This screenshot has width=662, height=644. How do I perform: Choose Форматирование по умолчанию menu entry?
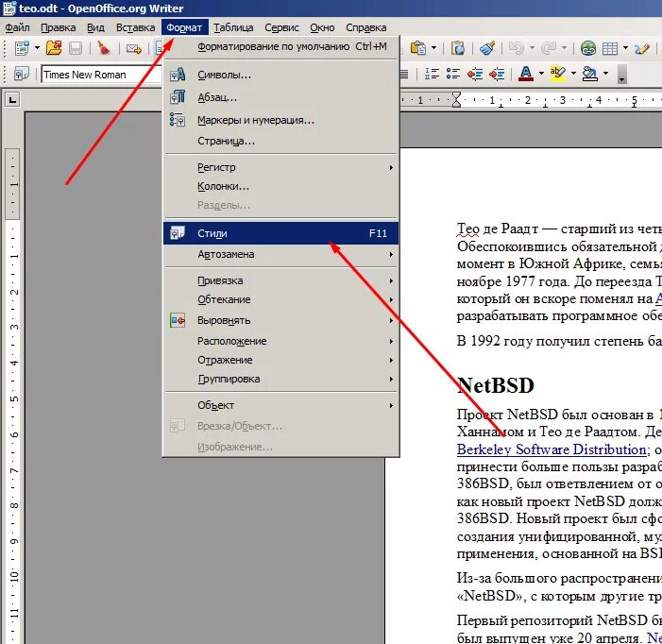[x=280, y=46]
